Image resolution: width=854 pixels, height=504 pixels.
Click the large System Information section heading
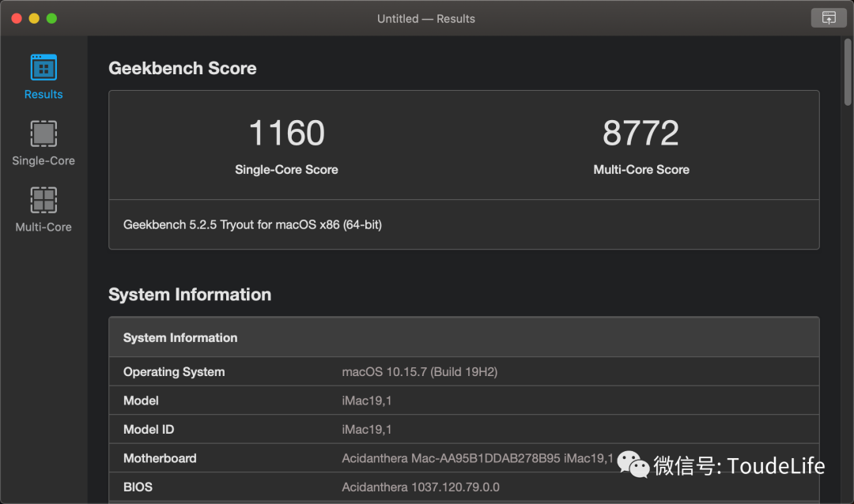[x=190, y=295]
